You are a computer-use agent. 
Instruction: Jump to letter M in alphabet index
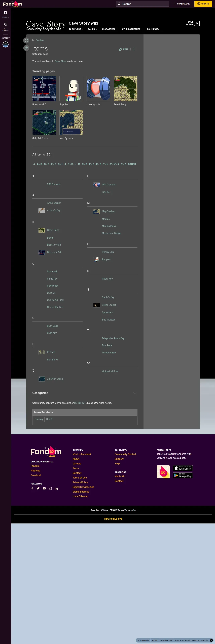pyautogui.click(x=79, y=164)
